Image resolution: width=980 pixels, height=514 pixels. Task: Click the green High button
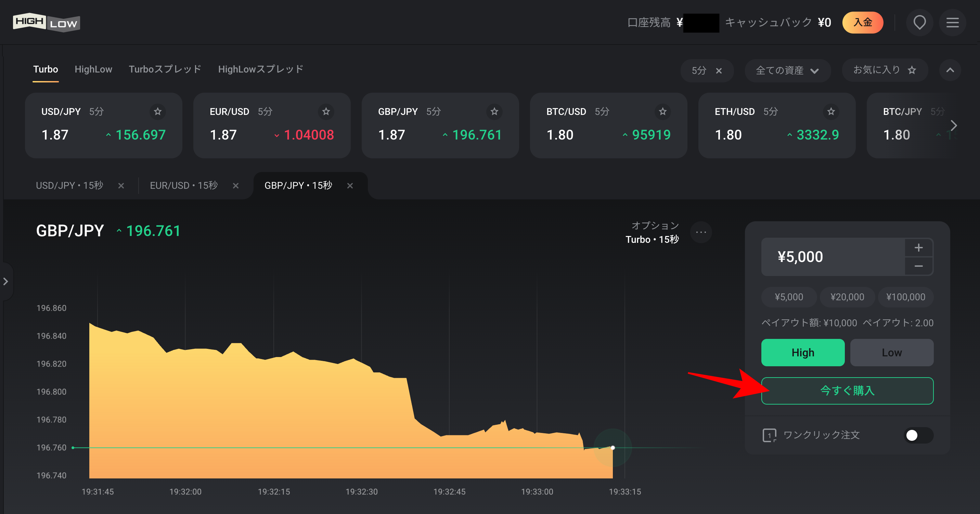(x=803, y=353)
